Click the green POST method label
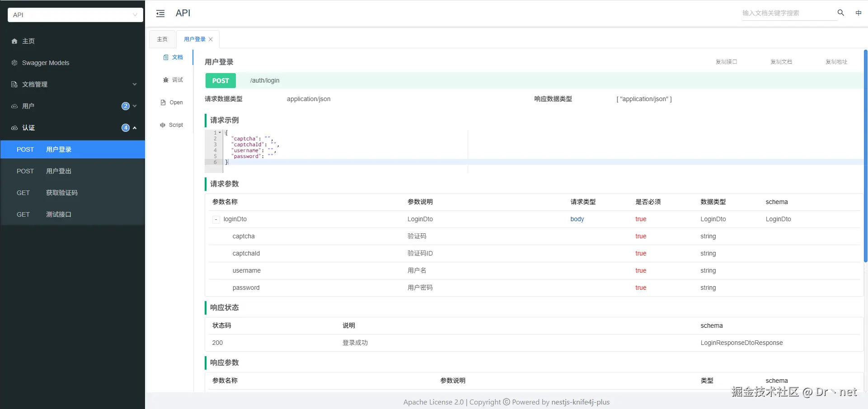 point(221,81)
